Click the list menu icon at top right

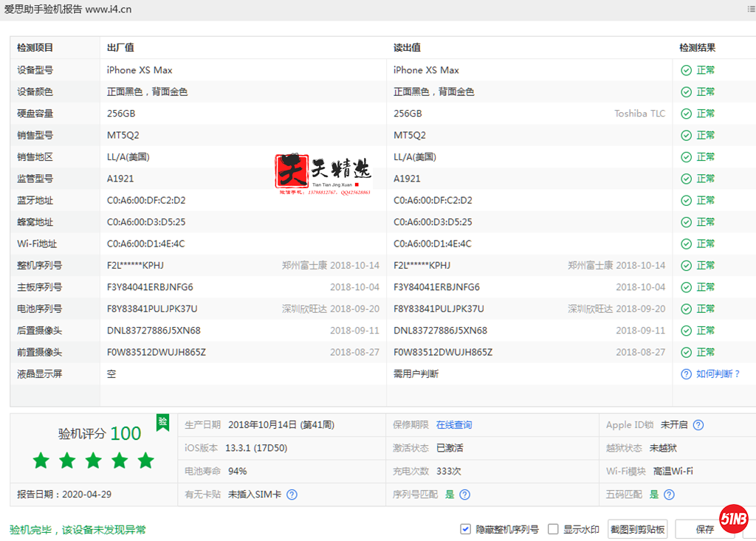[751, 10]
